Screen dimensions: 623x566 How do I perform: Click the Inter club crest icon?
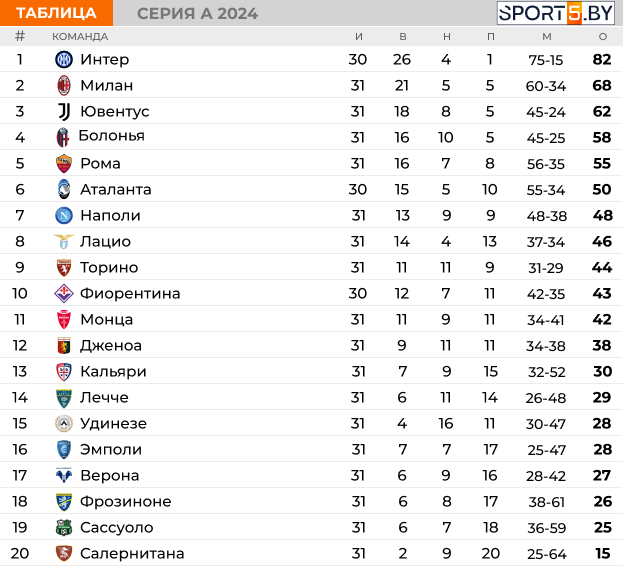coord(64,60)
